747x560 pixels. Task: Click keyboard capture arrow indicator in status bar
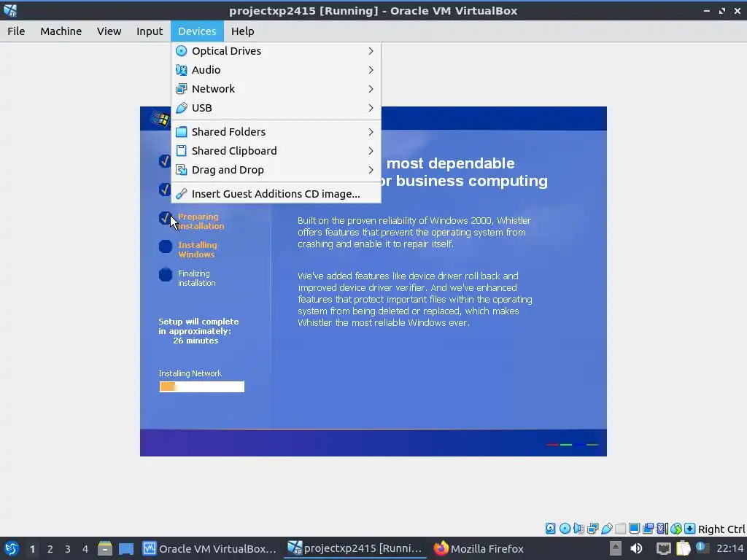(x=690, y=528)
